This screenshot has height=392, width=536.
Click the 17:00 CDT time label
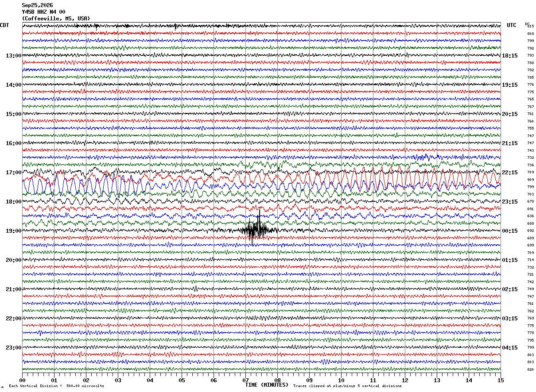(x=13, y=173)
